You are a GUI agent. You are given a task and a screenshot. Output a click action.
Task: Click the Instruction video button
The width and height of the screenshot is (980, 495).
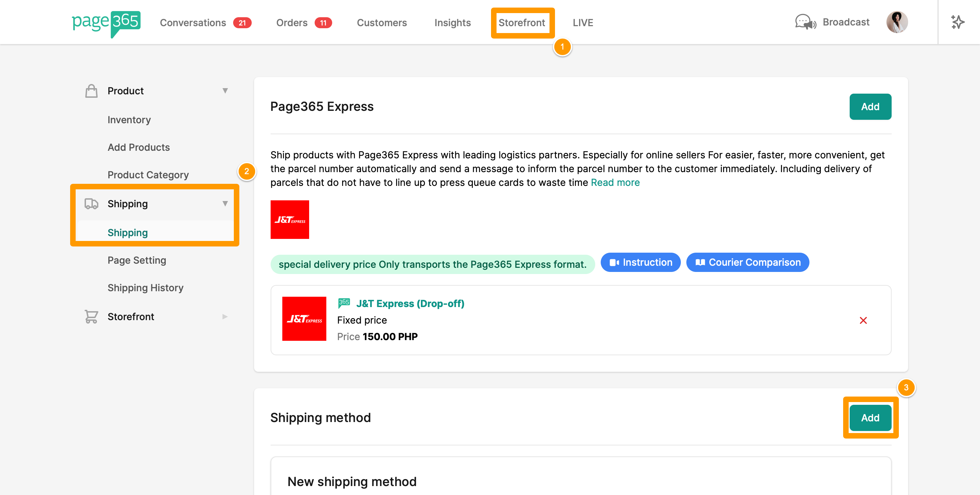coord(641,263)
